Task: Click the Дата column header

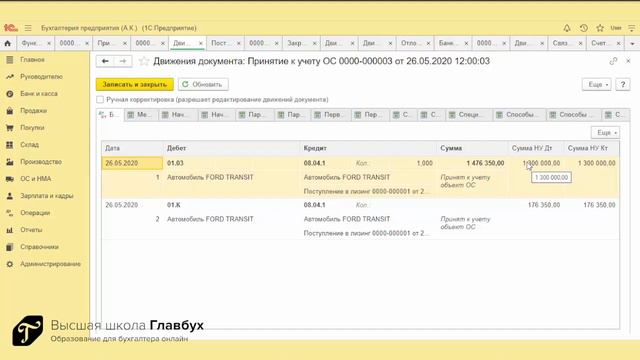Action: click(132, 148)
